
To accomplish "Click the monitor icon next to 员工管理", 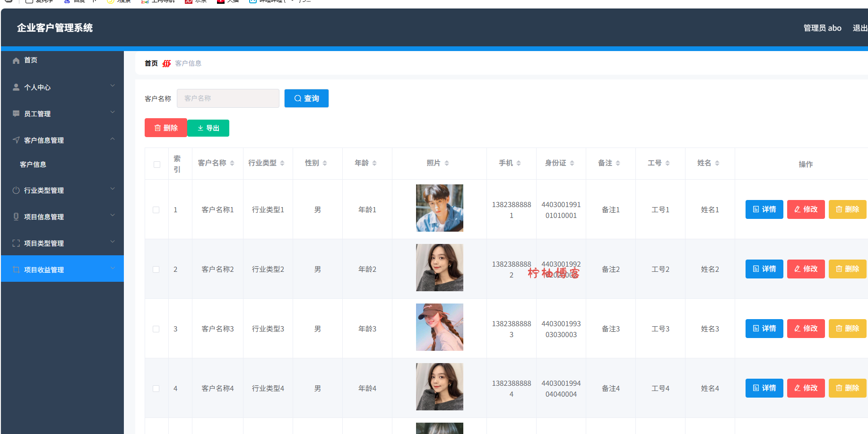I will tap(16, 113).
